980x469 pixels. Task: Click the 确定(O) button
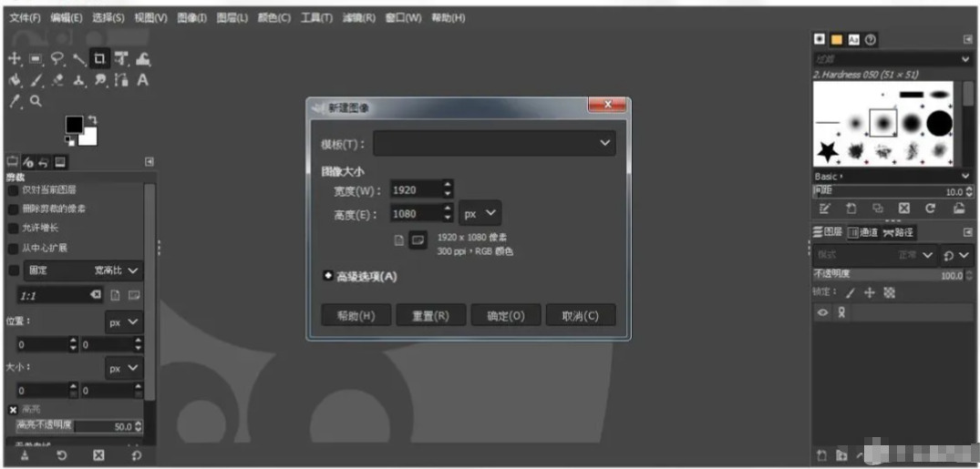[506, 315]
